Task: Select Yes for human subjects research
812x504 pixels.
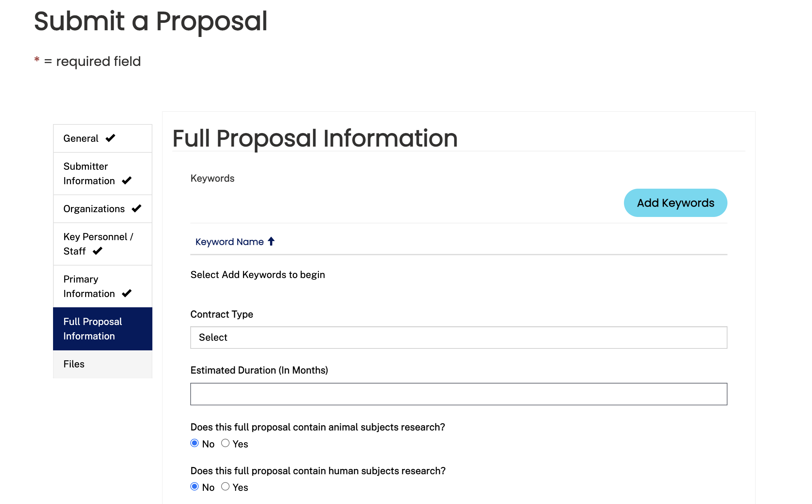Action: pyautogui.click(x=225, y=487)
